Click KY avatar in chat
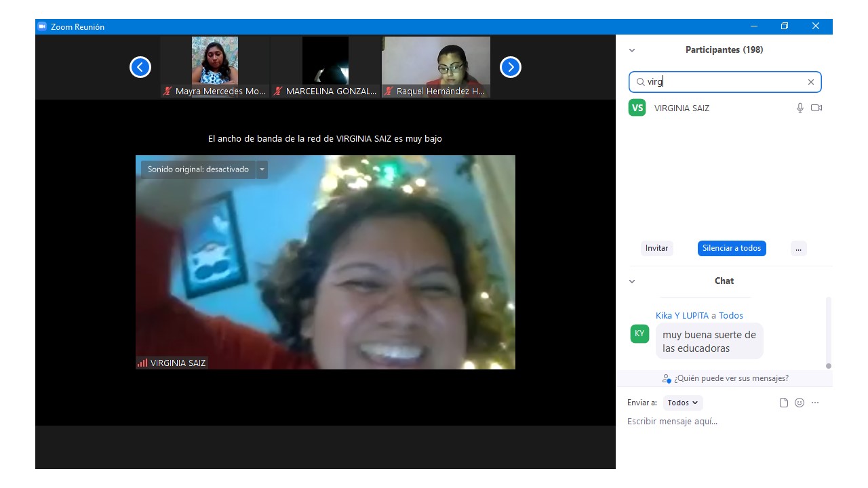The image size is (868, 488). pyautogui.click(x=639, y=333)
